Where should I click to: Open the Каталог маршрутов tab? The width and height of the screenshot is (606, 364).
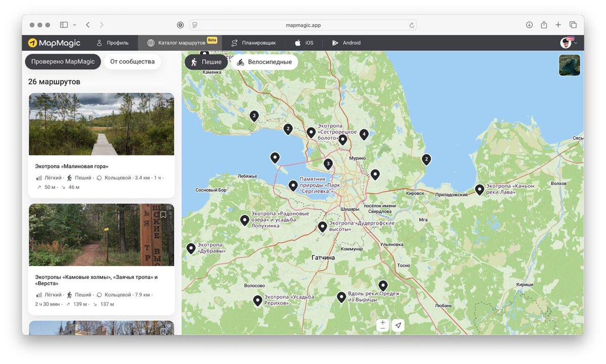[180, 43]
